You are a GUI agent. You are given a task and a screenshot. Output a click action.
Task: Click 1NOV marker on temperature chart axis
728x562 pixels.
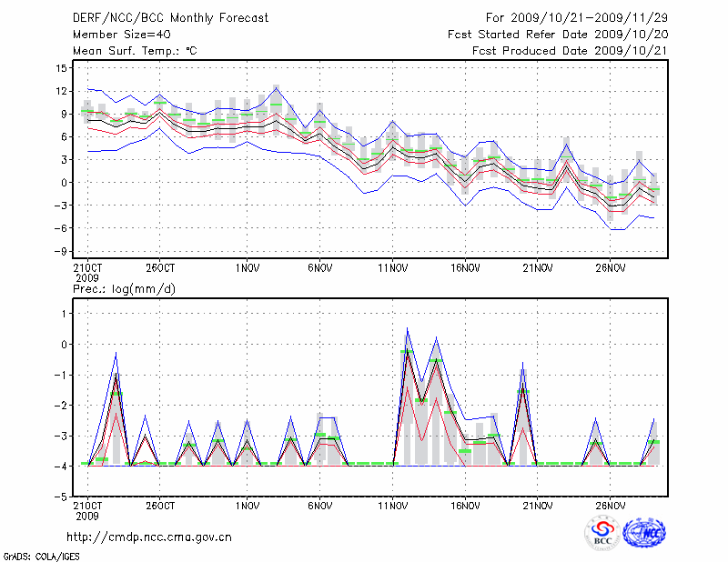[247, 268]
